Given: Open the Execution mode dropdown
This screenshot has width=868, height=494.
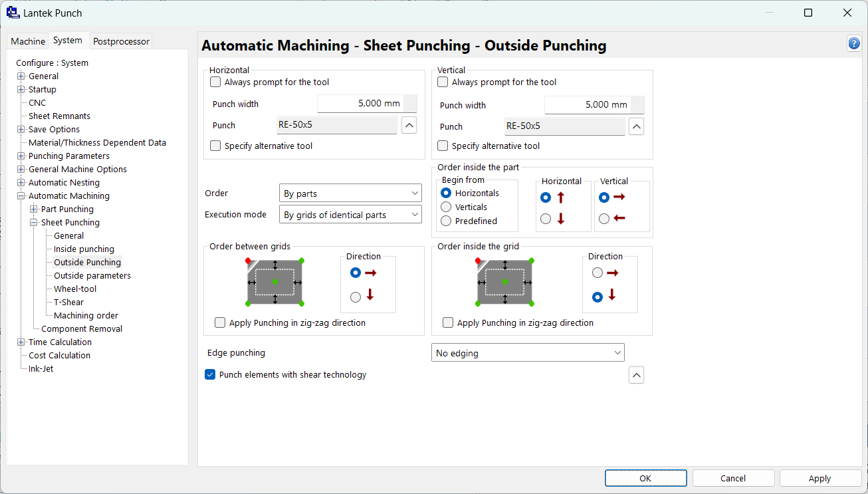Looking at the screenshot, I should tap(350, 215).
